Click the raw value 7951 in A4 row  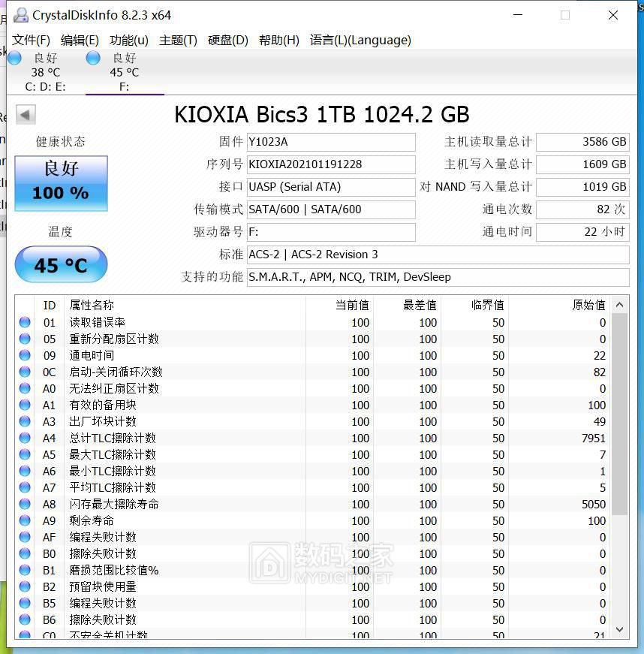click(593, 439)
